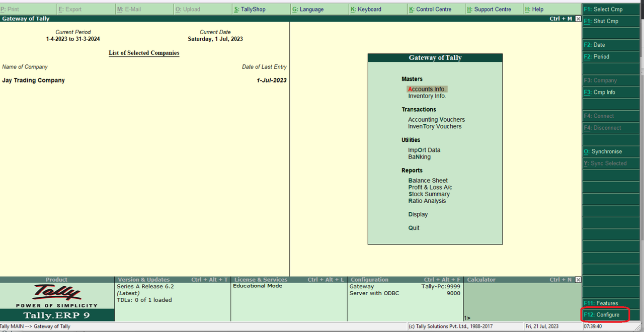Open Configuration panel header

point(405,280)
